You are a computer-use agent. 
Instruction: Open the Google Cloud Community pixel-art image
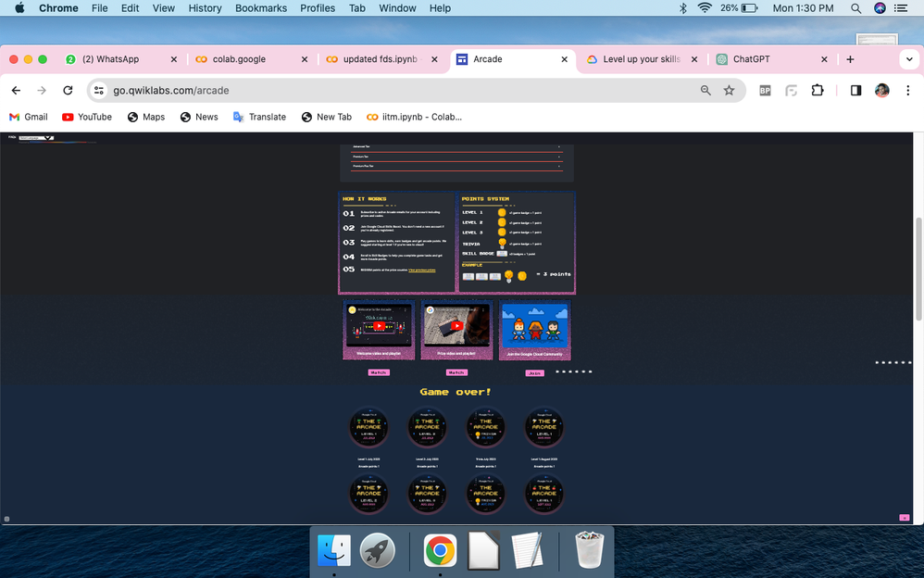535,325
